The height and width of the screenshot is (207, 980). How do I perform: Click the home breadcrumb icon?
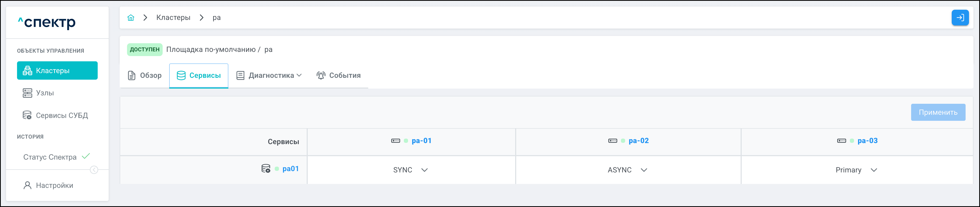[131, 18]
